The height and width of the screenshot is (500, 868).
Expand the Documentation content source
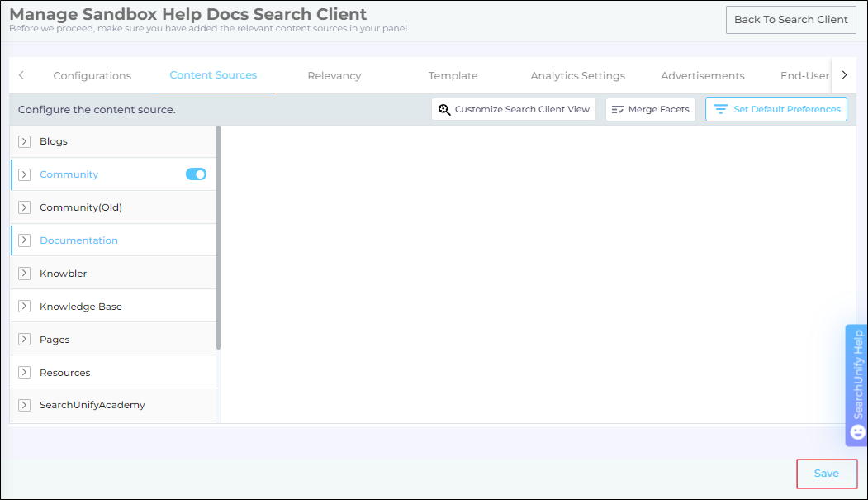[24, 240]
